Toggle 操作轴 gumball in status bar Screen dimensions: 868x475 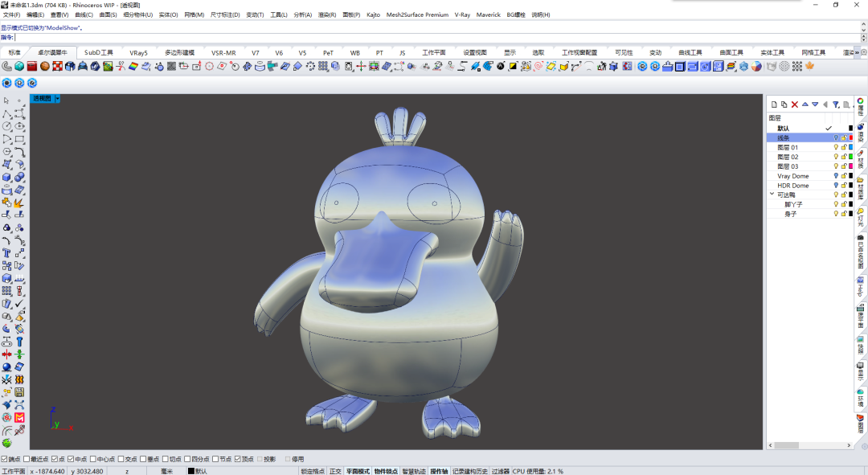439,471
